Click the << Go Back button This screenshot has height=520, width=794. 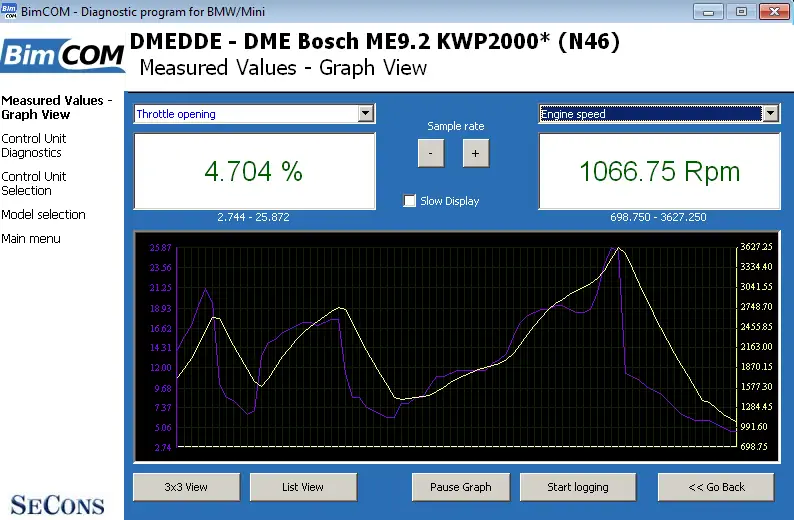(x=716, y=487)
